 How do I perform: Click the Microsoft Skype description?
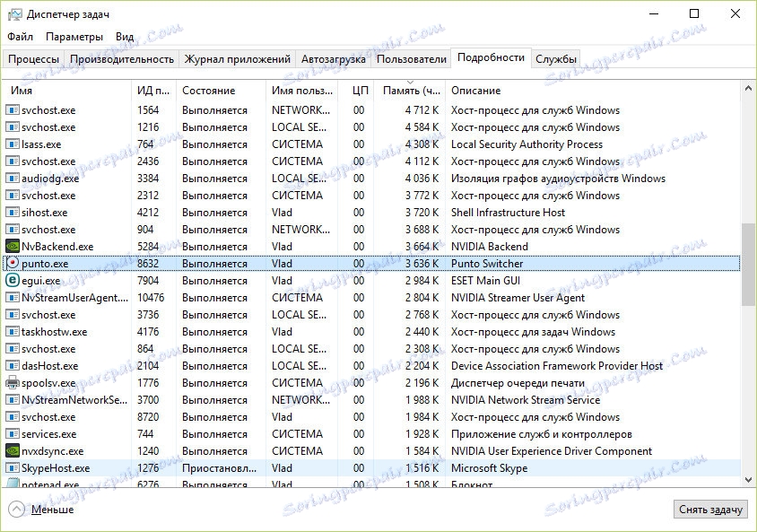[489, 468]
